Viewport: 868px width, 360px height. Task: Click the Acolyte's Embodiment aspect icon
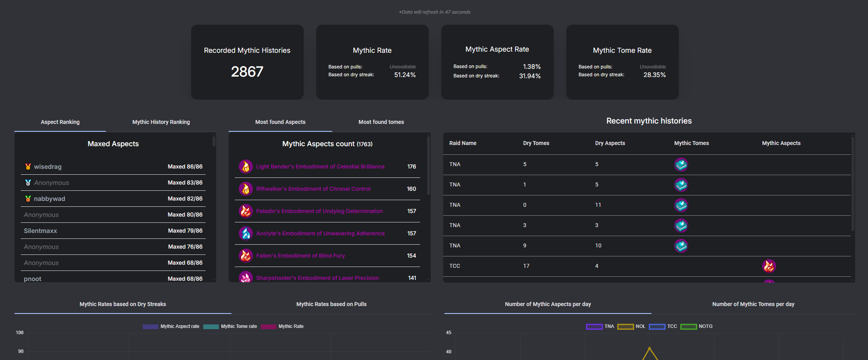246,233
